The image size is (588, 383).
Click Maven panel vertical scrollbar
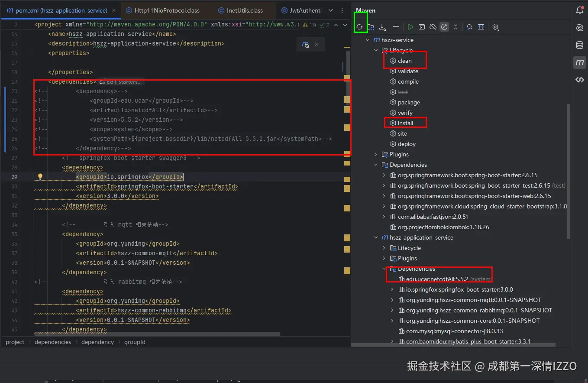[x=569, y=171]
